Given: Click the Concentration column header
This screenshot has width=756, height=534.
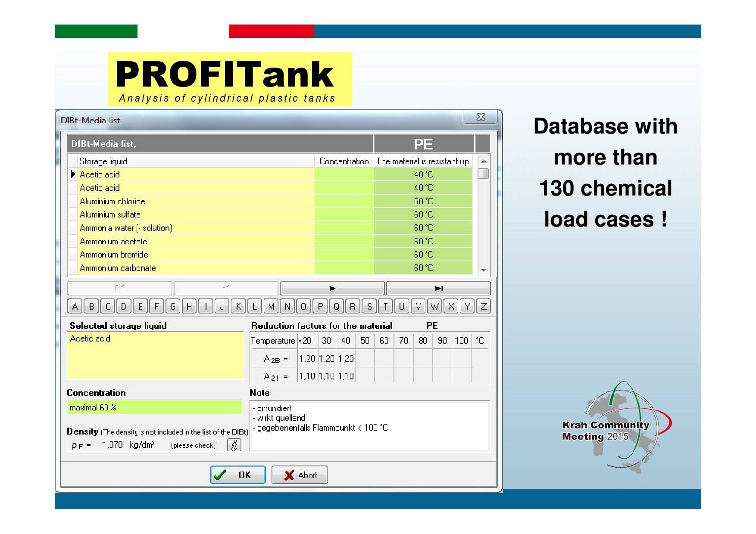Looking at the screenshot, I should coord(344,161).
